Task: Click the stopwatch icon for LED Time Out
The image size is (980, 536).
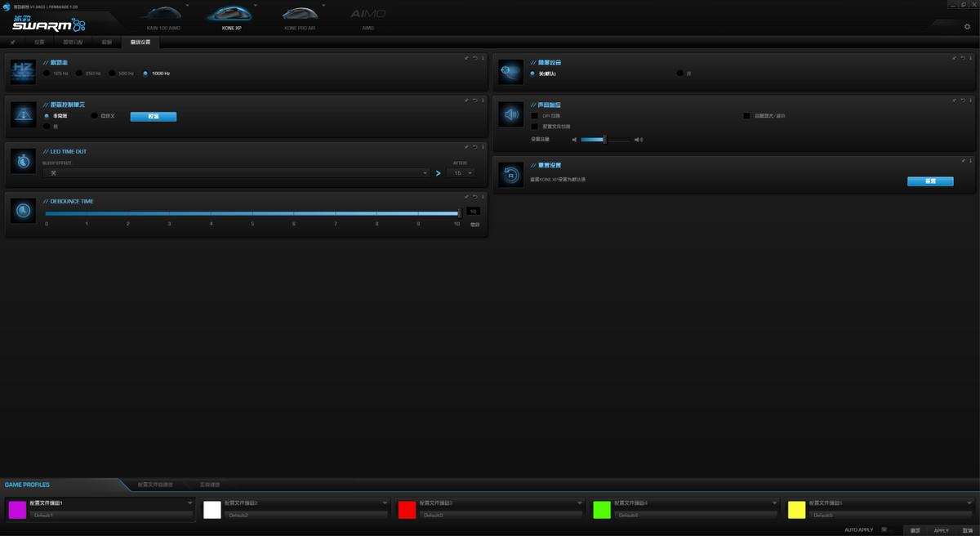Action: click(23, 162)
